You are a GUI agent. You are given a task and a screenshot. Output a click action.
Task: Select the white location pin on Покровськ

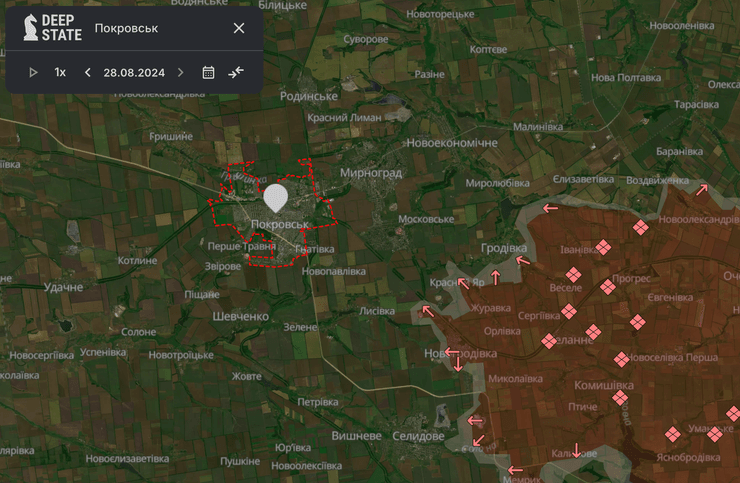(275, 196)
